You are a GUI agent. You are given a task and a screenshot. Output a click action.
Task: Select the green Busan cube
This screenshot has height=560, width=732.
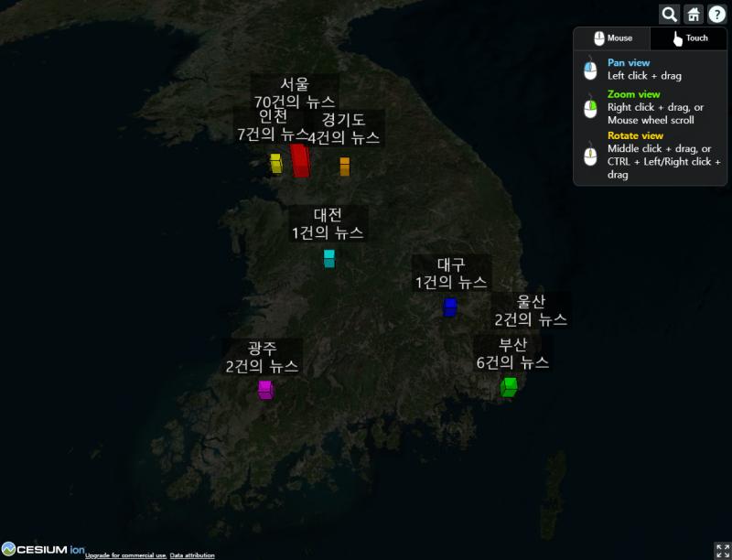509,387
